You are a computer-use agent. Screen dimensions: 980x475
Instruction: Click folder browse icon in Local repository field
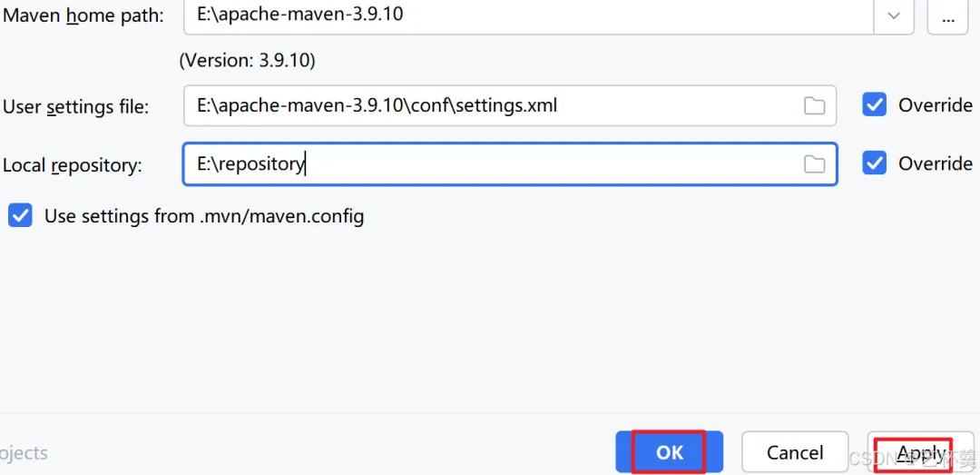[x=814, y=164]
